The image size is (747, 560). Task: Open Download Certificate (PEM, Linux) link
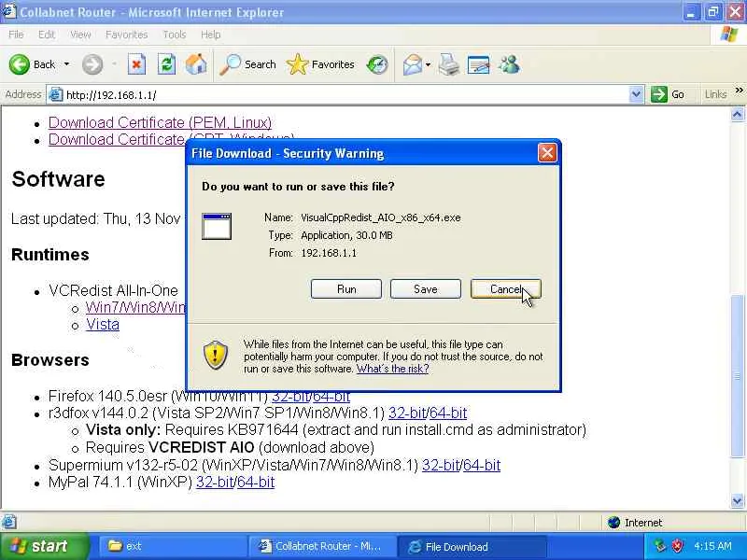(160, 122)
